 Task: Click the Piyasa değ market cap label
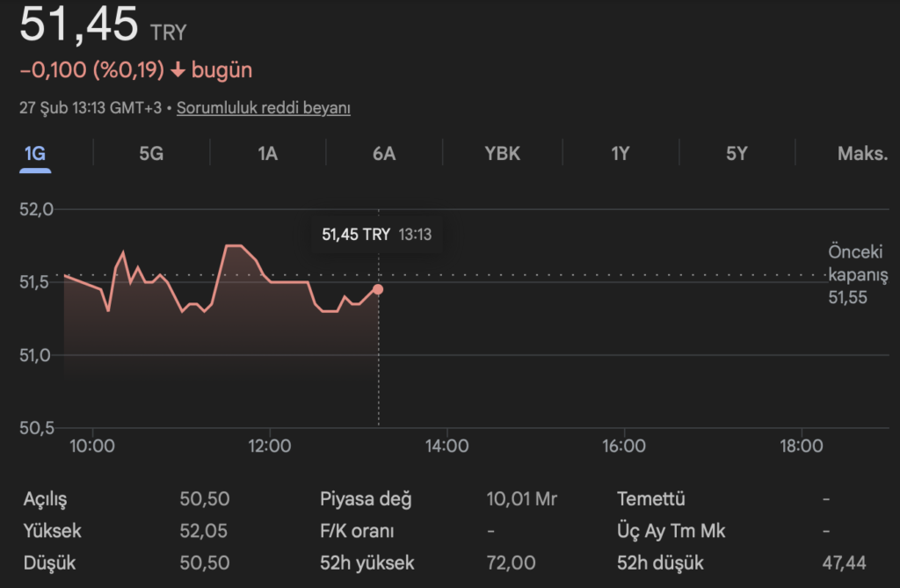(366, 499)
